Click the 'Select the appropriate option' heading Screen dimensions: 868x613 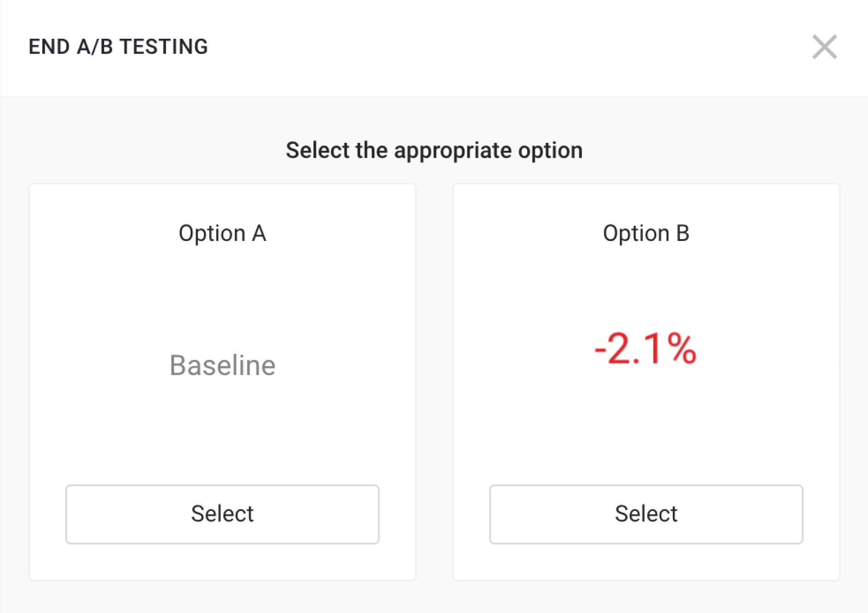pyautogui.click(x=434, y=150)
